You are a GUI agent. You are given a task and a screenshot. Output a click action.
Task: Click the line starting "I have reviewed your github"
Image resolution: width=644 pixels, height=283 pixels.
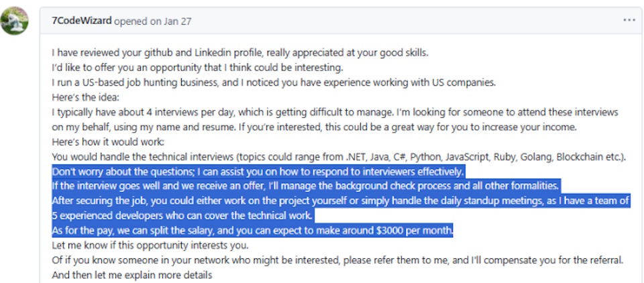pyautogui.click(x=240, y=52)
